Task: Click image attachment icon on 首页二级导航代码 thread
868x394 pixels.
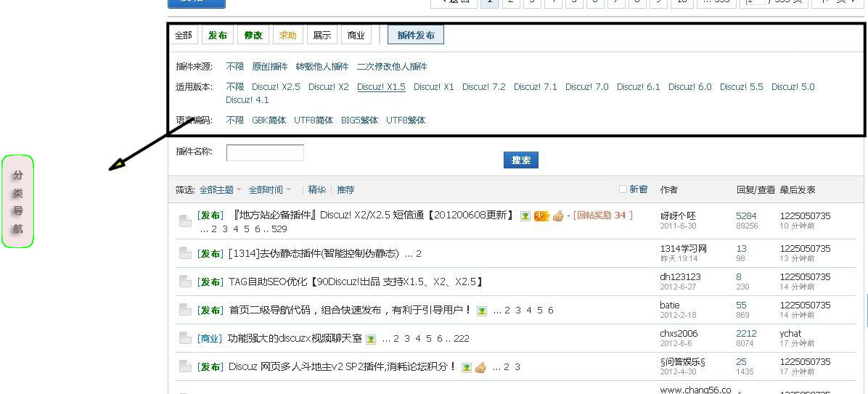Action: pos(482,311)
